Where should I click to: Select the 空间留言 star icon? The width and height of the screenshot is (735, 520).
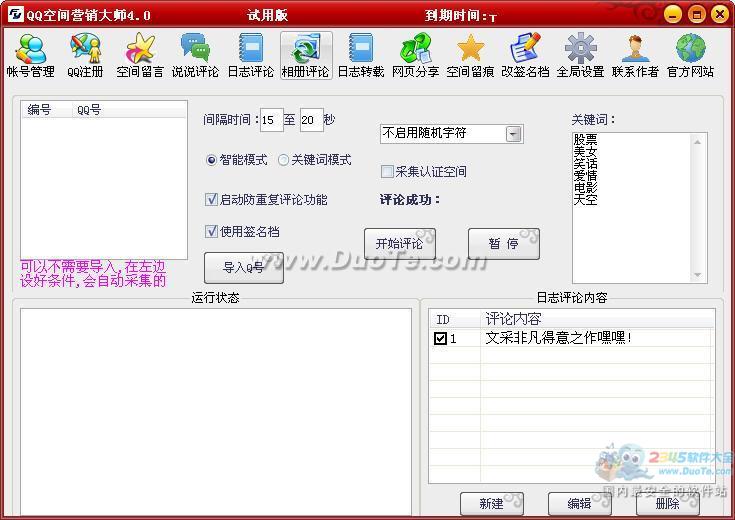(x=140, y=55)
